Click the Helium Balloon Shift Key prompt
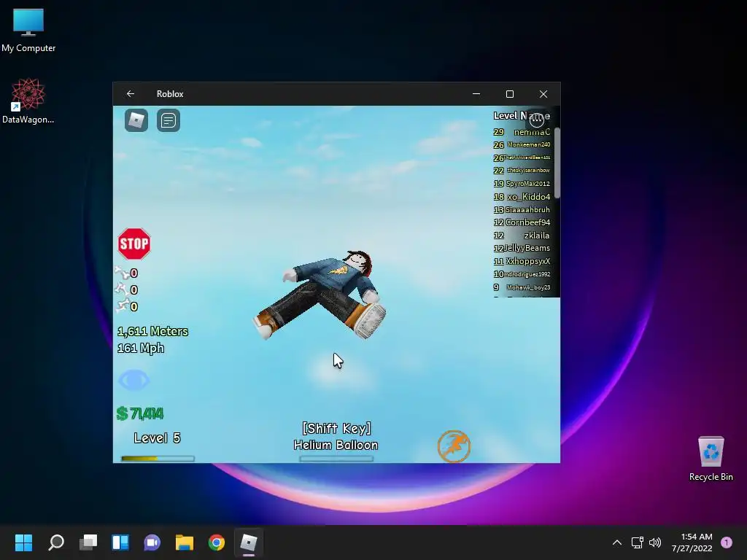 pos(336,437)
